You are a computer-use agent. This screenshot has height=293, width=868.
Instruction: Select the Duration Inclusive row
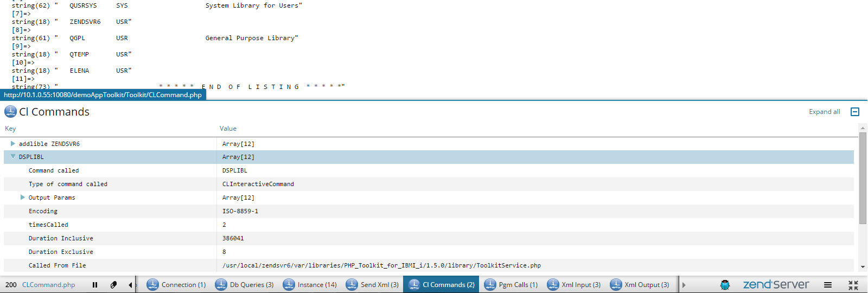click(x=429, y=238)
